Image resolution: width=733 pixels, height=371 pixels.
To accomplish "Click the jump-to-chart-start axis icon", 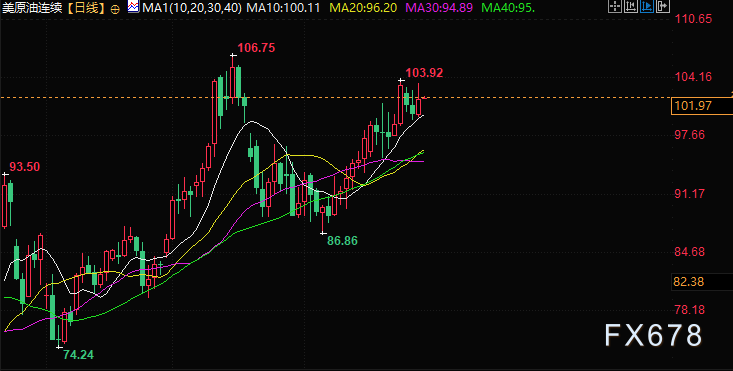I will point(631,6).
